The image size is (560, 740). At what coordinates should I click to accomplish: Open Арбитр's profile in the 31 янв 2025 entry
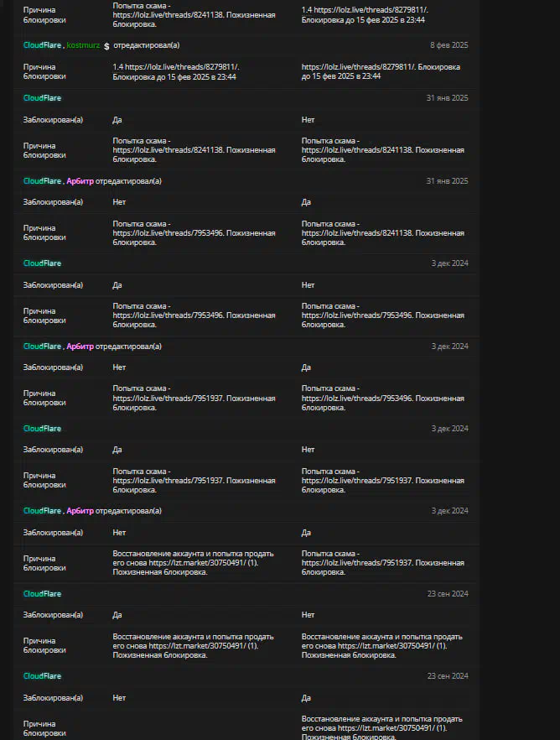pyautogui.click(x=80, y=181)
